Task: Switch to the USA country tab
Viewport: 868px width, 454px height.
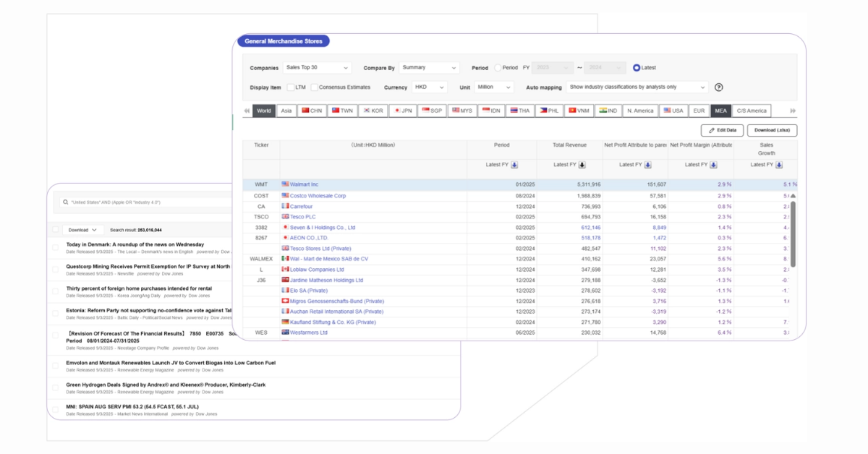Action: tap(673, 111)
